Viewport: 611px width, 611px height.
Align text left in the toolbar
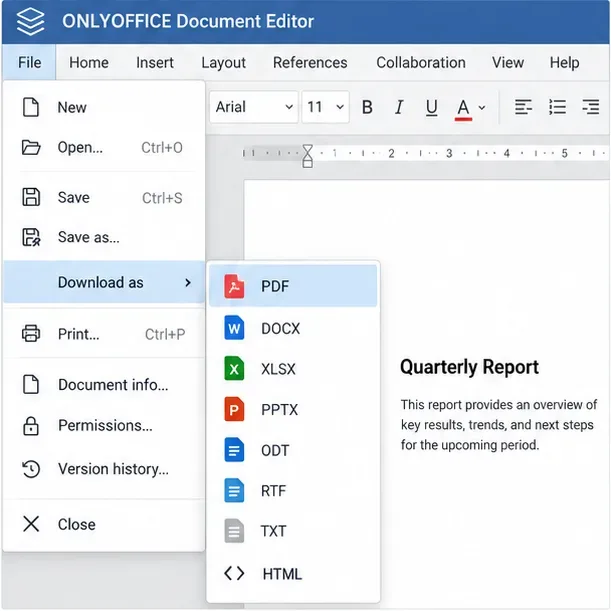tap(523, 107)
